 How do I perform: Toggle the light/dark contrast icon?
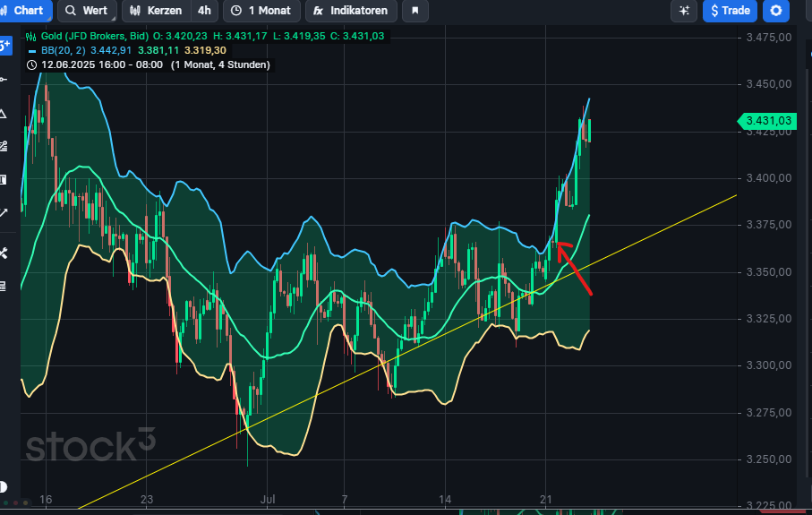coord(4,486)
